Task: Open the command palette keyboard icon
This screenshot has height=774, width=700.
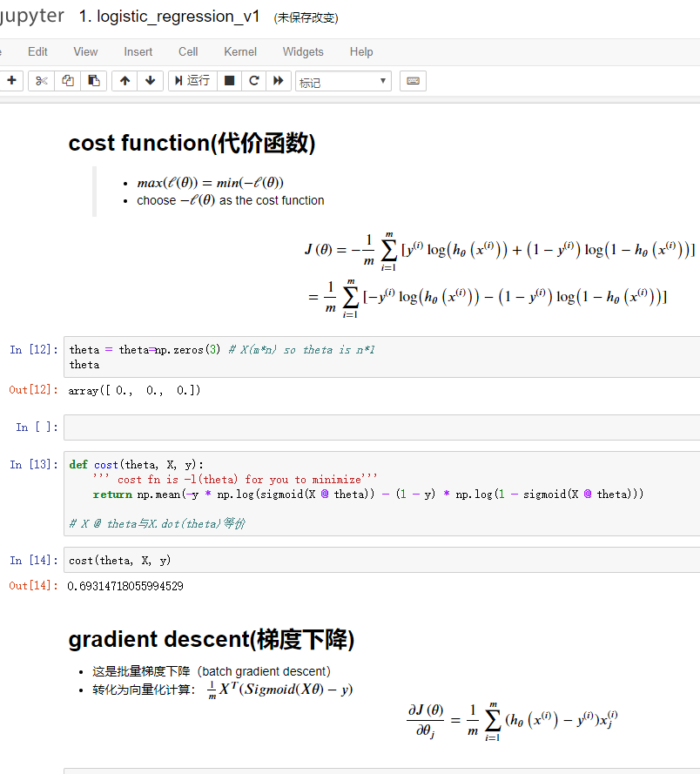Action: (413, 81)
